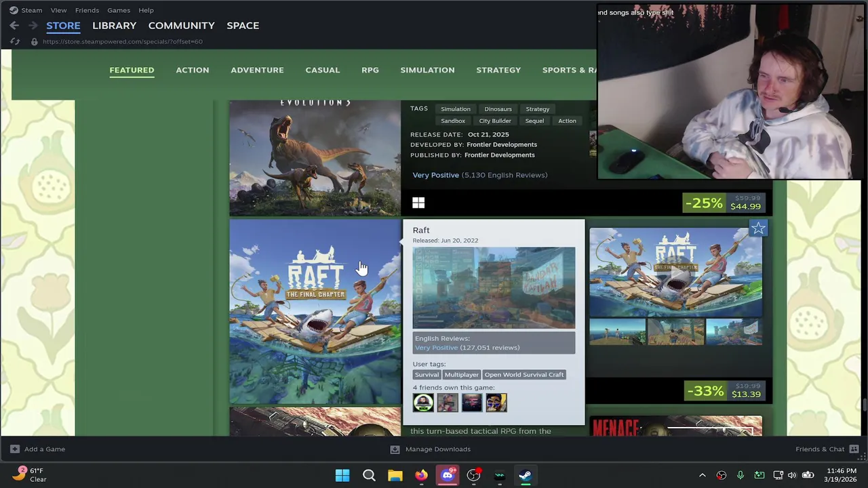The image size is (868, 488).
Task: Select the CASUAL category tab
Action: tap(322, 70)
